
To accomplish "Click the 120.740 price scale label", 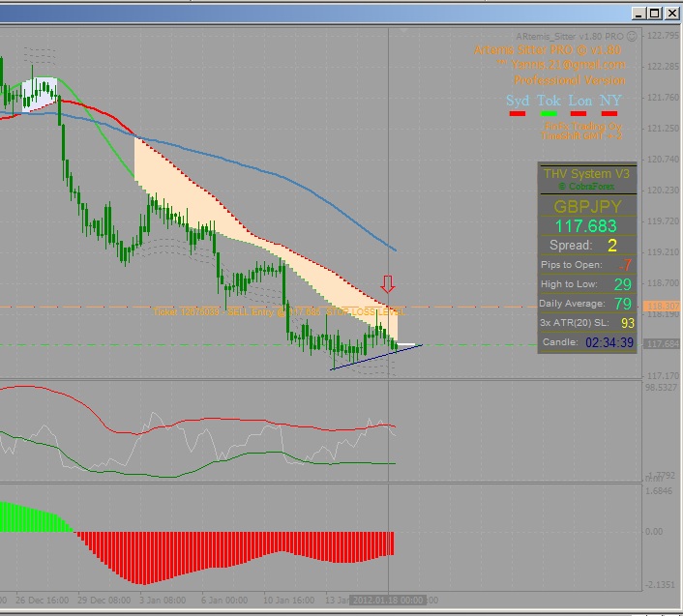I will (x=663, y=160).
